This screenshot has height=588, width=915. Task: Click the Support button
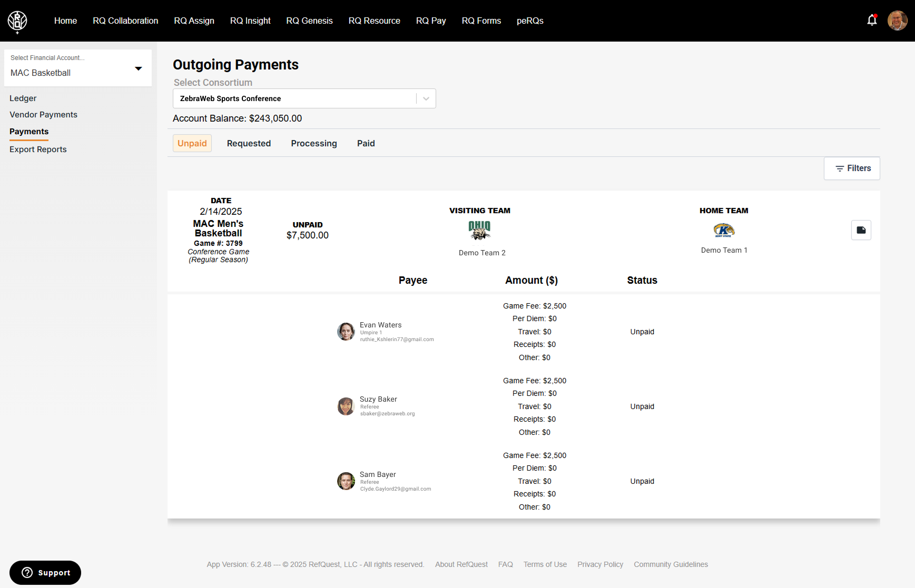(x=45, y=573)
